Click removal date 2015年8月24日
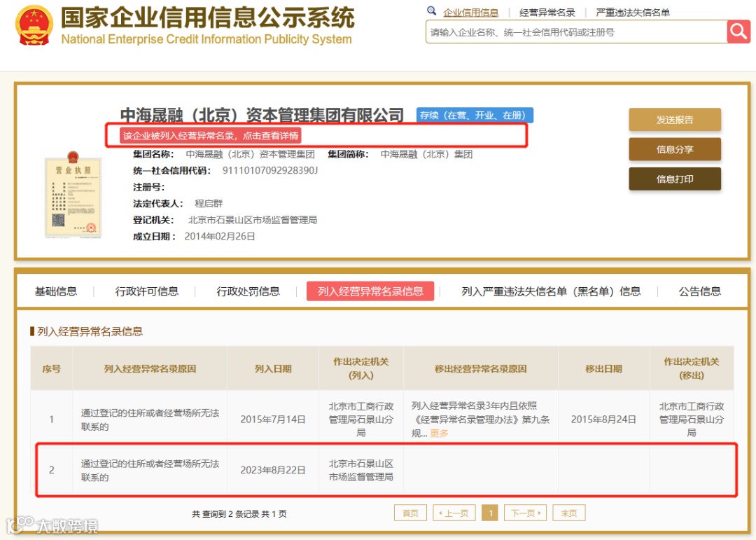The image size is (756, 540). click(x=603, y=420)
